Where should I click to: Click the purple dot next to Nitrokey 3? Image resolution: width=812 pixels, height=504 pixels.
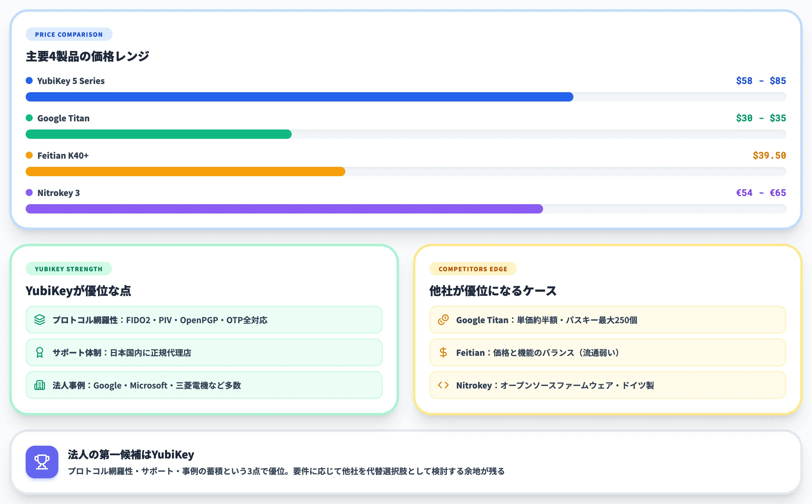click(29, 192)
